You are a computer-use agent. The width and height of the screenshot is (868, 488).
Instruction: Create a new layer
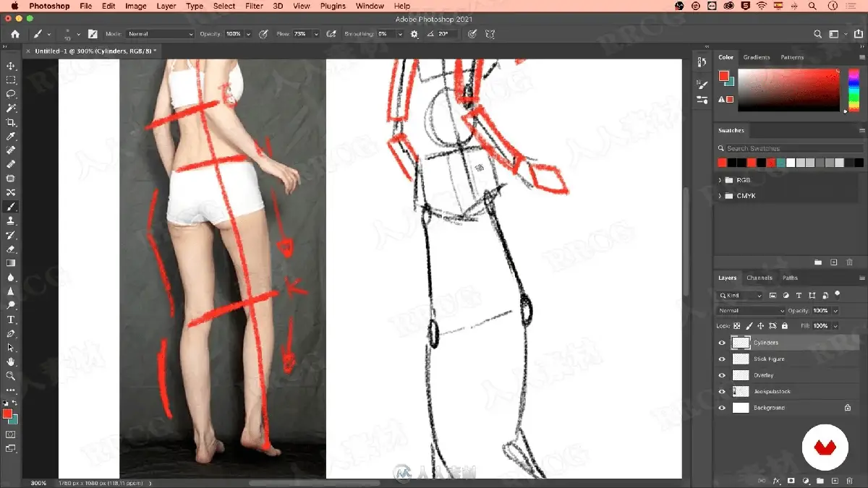click(x=835, y=480)
